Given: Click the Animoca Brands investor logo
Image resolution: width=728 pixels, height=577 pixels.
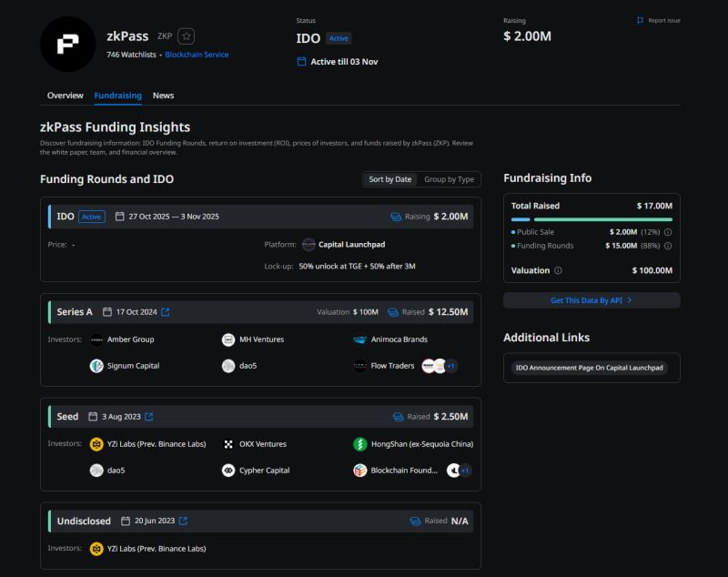Looking at the screenshot, I should click(x=359, y=339).
